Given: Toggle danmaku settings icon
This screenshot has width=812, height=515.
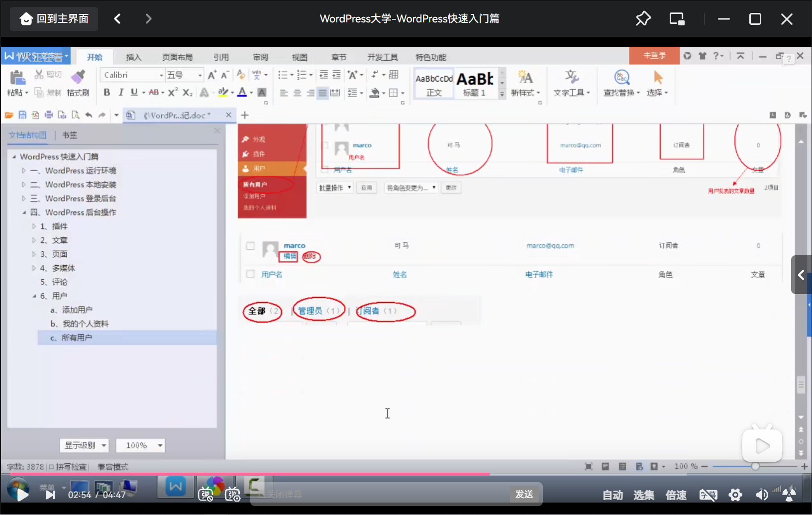Looking at the screenshot, I should pyautogui.click(x=232, y=494).
